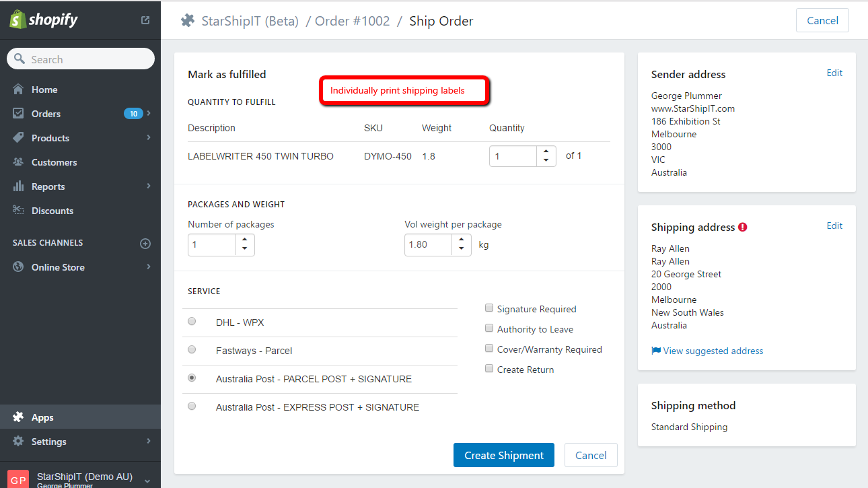This screenshot has width=868, height=488.
Task: Expand the Online Store channel
Action: pyautogui.click(x=148, y=267)
